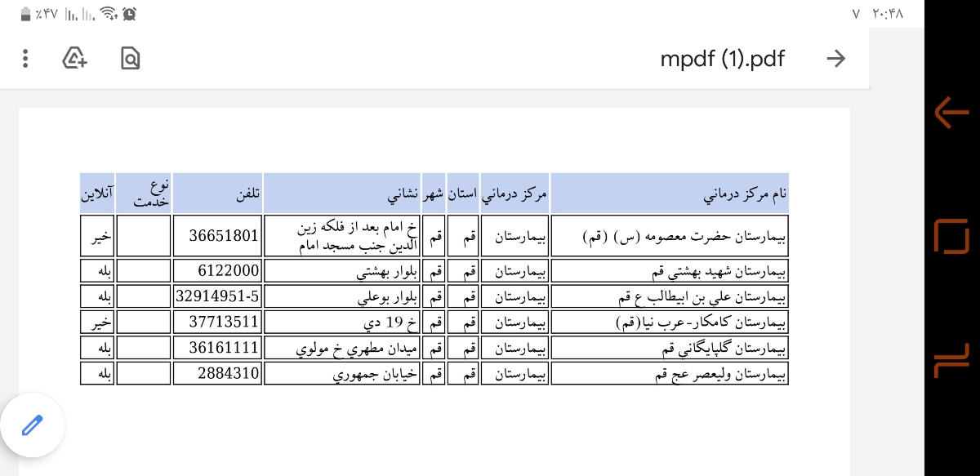Tap the add-to-Drive shortcut icon
The height and width of the screenshot is (476, 980).
[x=74, y=59]
